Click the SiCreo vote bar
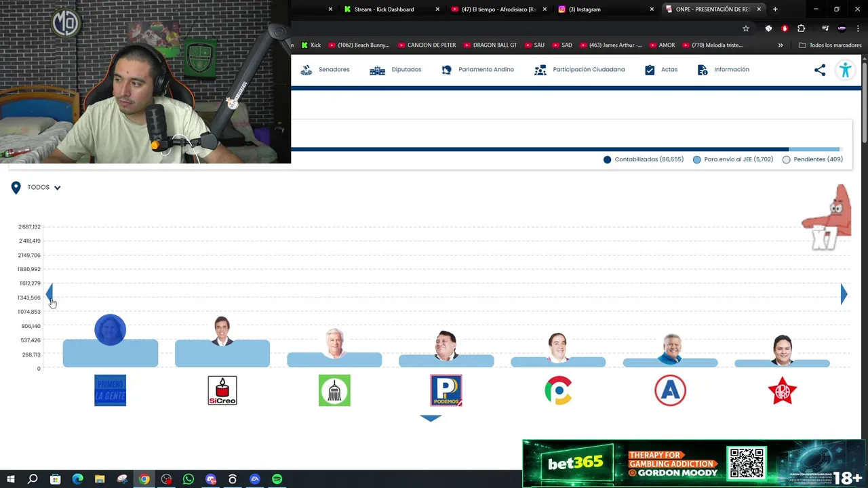 tap(222, 354)
